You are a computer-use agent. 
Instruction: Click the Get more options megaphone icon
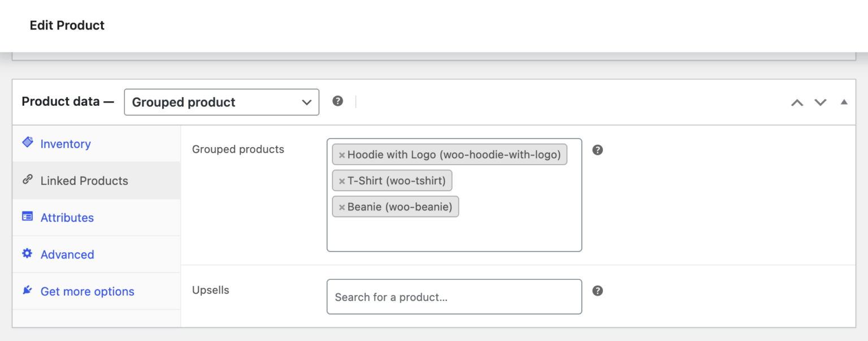[x=27, y=291]
